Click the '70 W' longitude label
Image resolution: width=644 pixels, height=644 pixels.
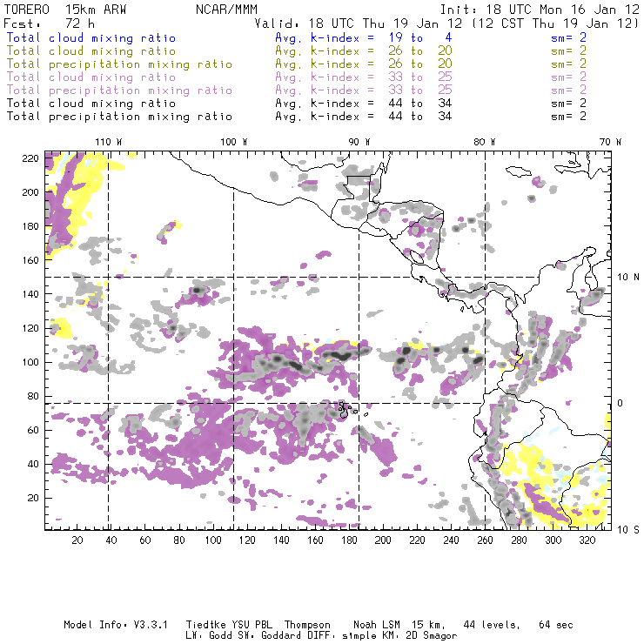(x=610, y=142)
